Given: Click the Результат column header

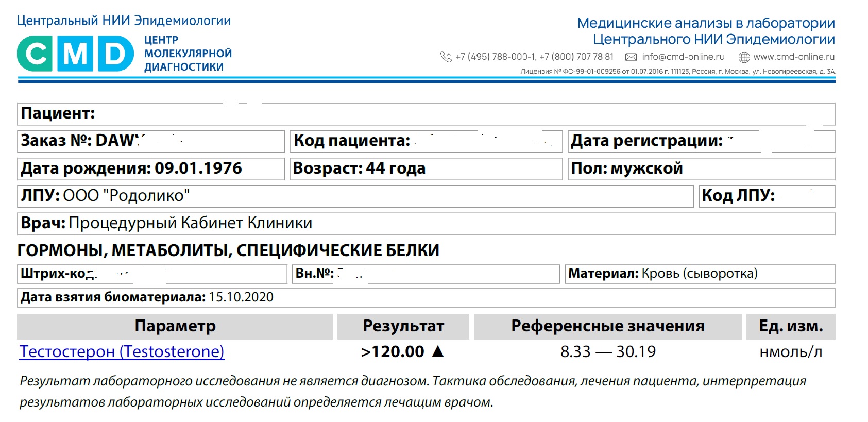Looking at the screenshot, I should point(403,326).
